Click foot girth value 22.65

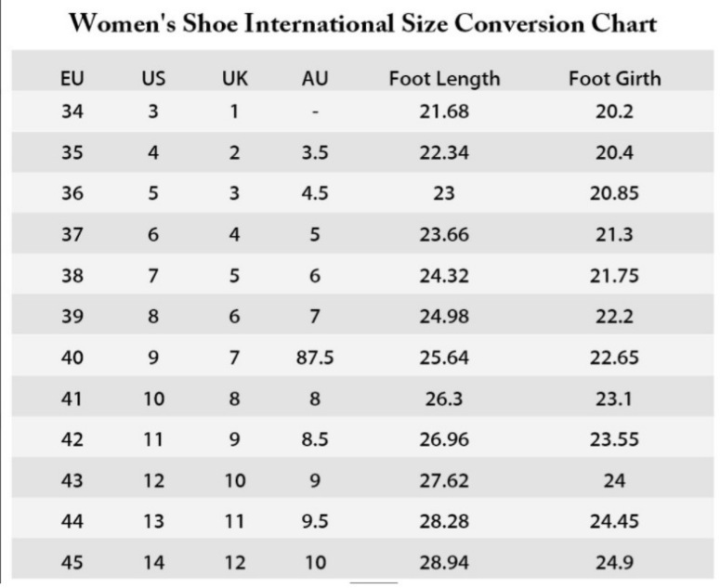614,358
